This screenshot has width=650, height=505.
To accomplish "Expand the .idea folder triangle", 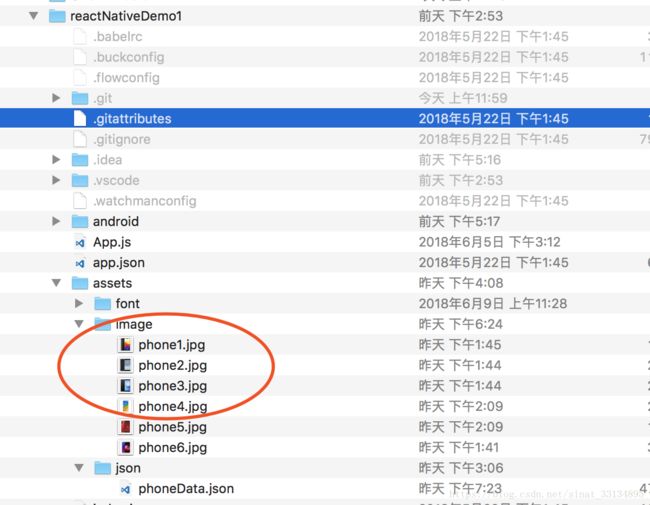I will point(56,160).
